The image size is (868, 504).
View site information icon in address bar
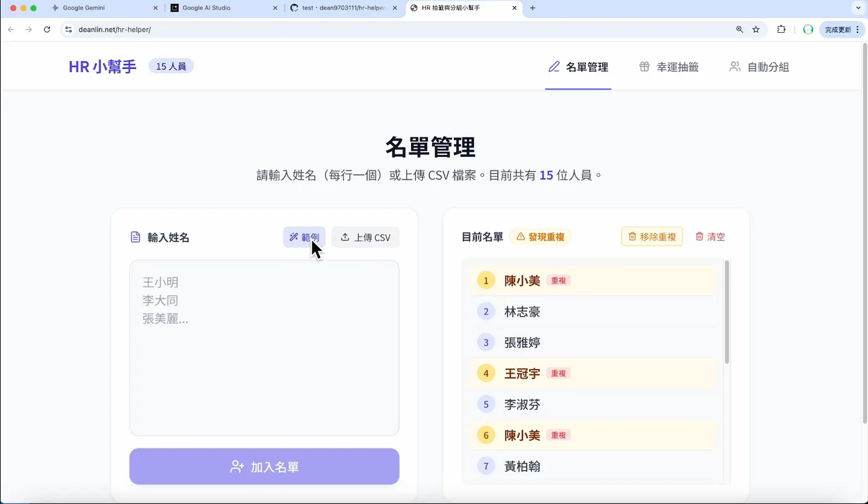pos(68,29)
